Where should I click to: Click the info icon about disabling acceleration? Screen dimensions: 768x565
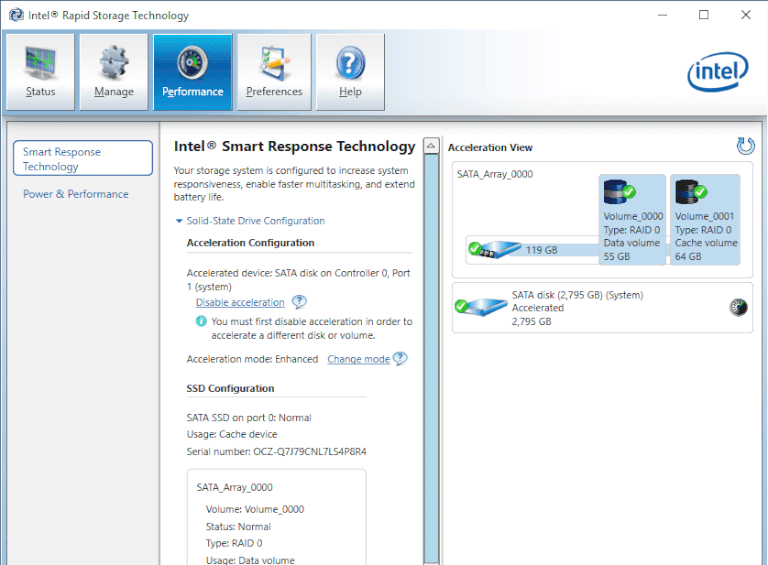click(x=201, y=321)
